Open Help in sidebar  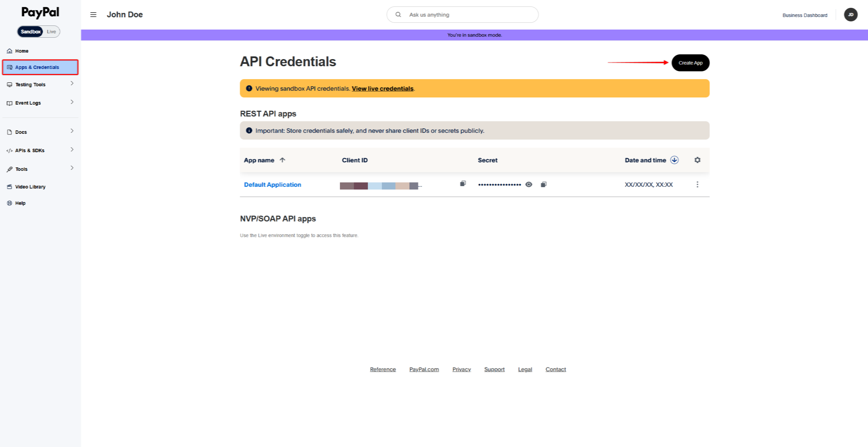click(x=16, y=203)
